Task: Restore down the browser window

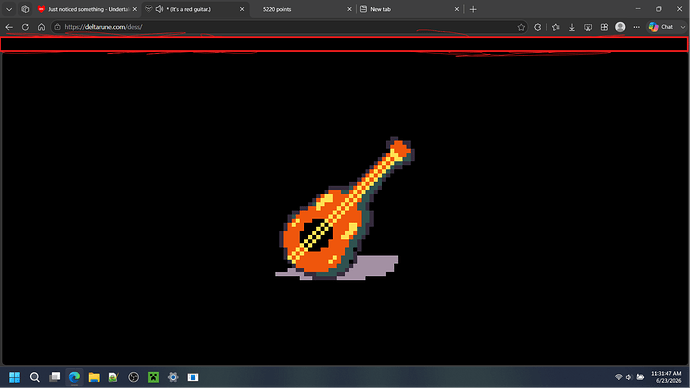Action: [x=659, y=9]
